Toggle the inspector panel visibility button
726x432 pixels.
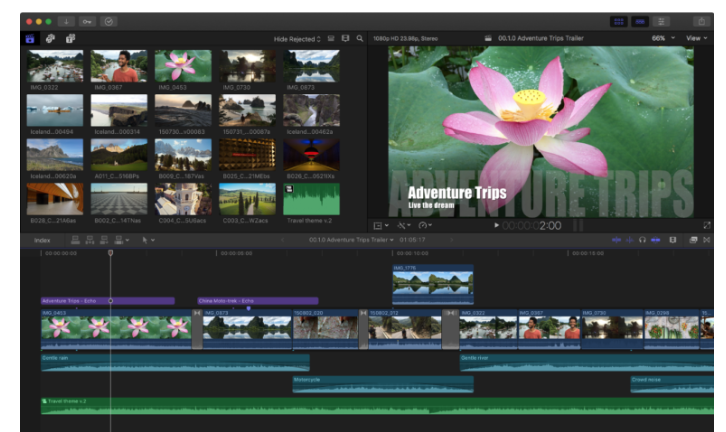pos(661,20)
